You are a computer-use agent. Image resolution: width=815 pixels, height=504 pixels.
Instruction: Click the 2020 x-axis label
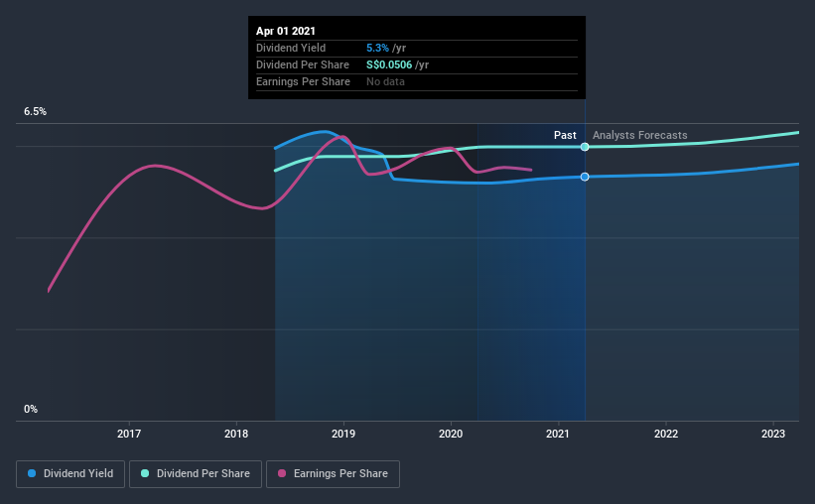(x=451, y=434)
